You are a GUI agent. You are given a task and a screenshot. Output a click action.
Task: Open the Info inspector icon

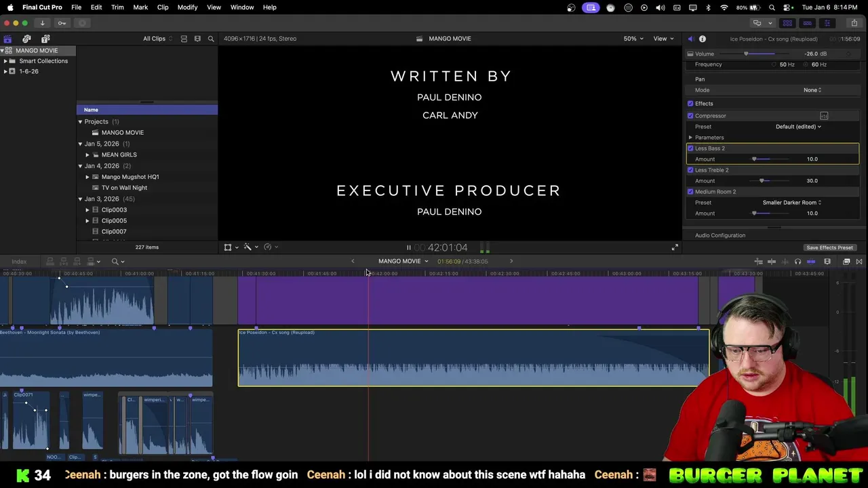pyautogui.click(x=703, y=39)
